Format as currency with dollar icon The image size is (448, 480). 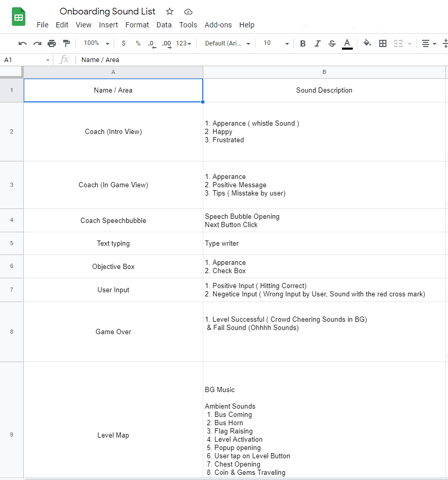124,43
